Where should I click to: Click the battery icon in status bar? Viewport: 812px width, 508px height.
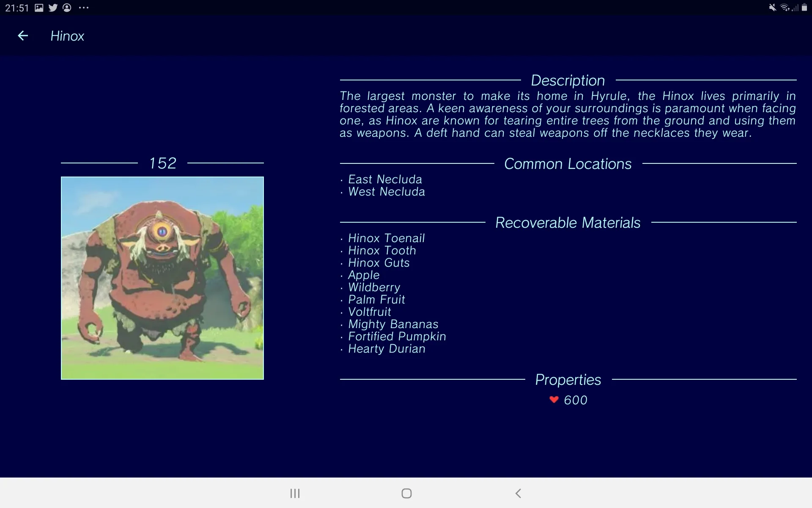[804, 8]
